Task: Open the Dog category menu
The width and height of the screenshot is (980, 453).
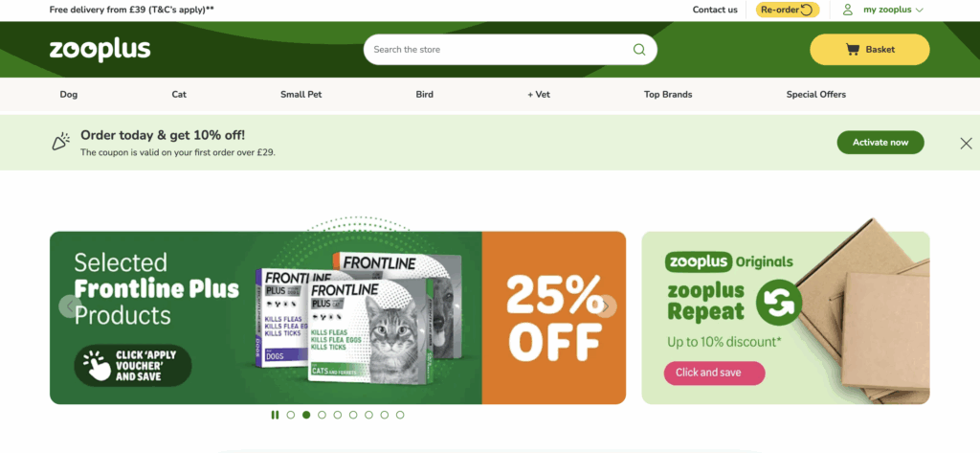Action: coord(69,95)
